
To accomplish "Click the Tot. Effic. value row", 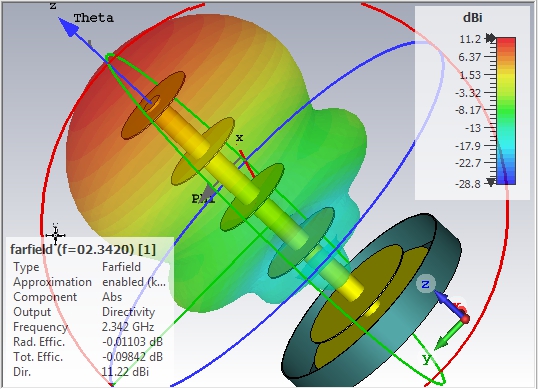I will coord(87,357).
